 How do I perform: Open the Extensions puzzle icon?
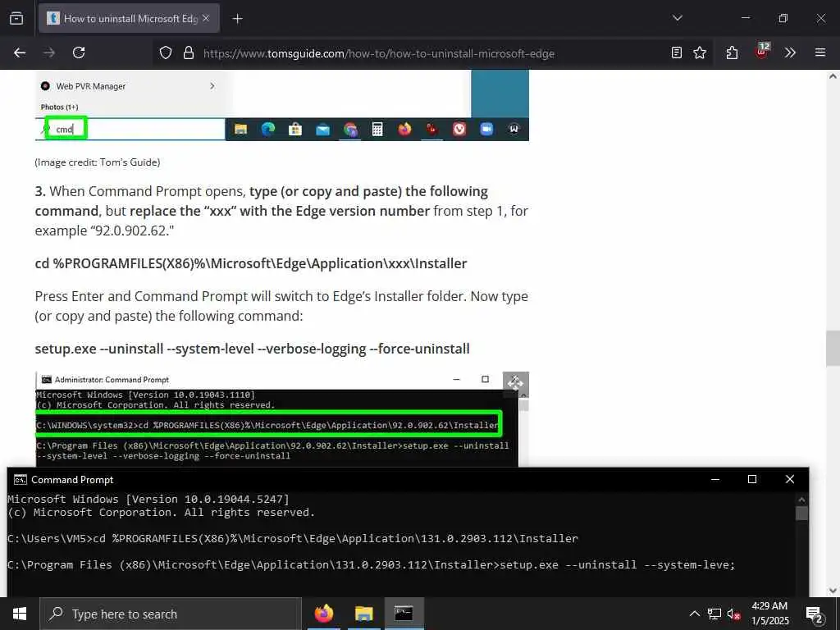click(732, 52)
